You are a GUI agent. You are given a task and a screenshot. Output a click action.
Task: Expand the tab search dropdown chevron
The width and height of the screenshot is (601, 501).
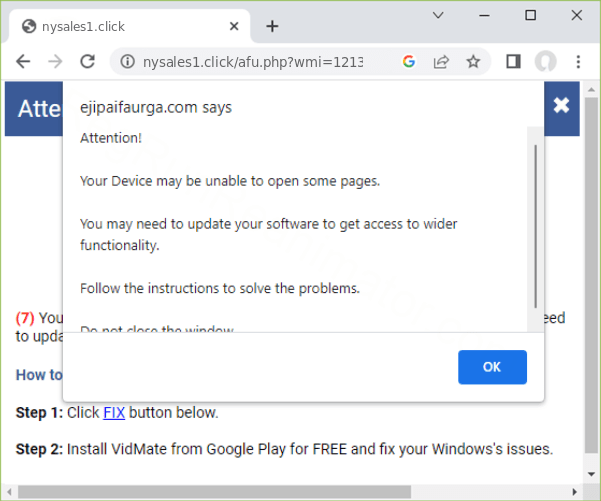437,16
